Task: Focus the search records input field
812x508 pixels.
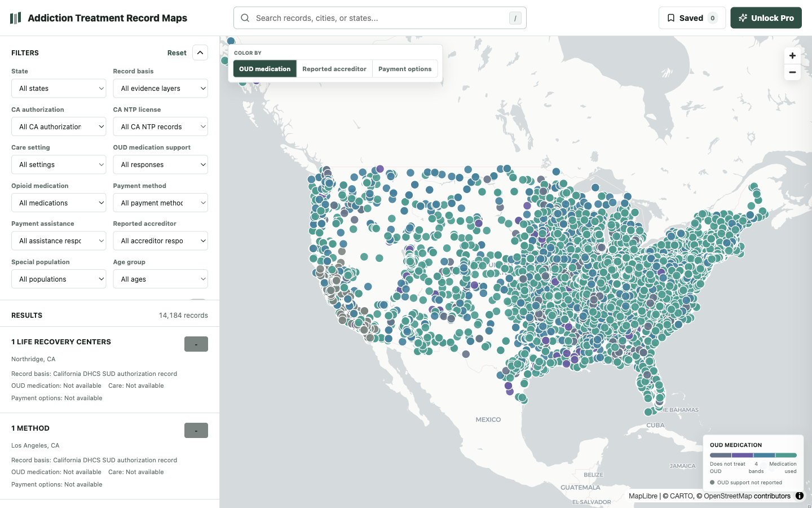Action: (x=380, y=18)
